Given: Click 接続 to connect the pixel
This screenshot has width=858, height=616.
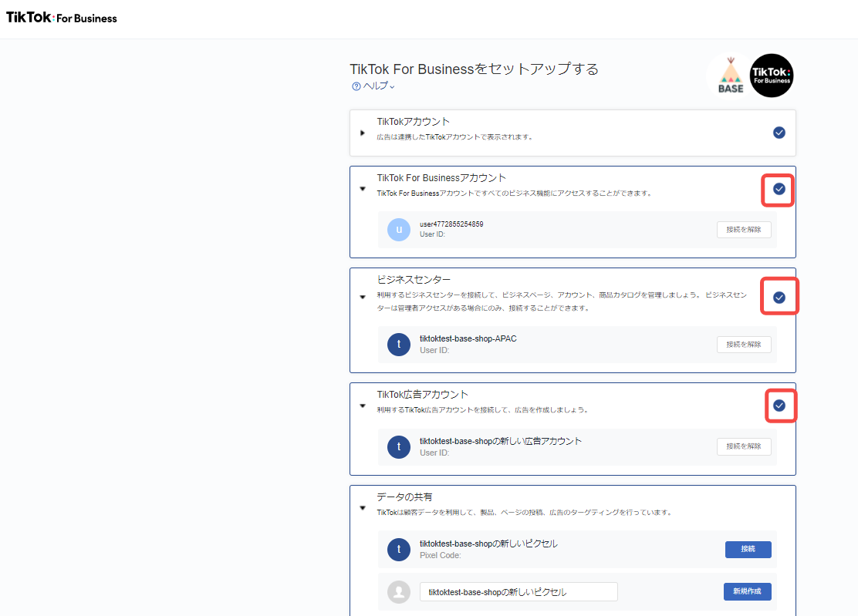Looking at the screenshot, I should tap(748, 549).
